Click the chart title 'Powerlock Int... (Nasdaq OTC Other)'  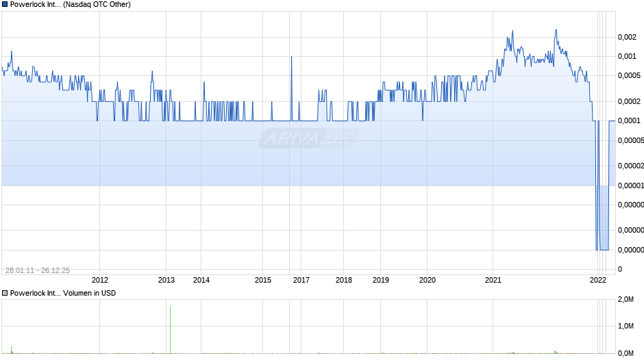71,5
